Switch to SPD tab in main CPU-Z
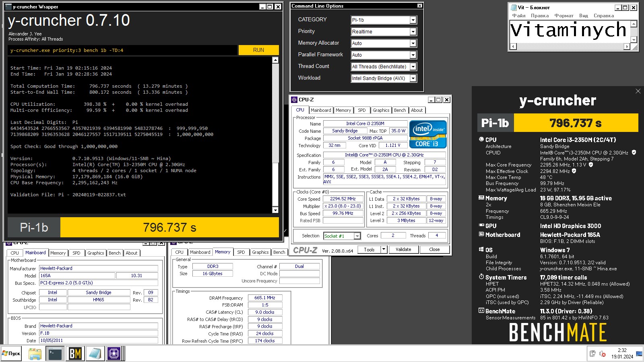The height and width of the screenshot is (362, 644). click(x=362, y=110)
